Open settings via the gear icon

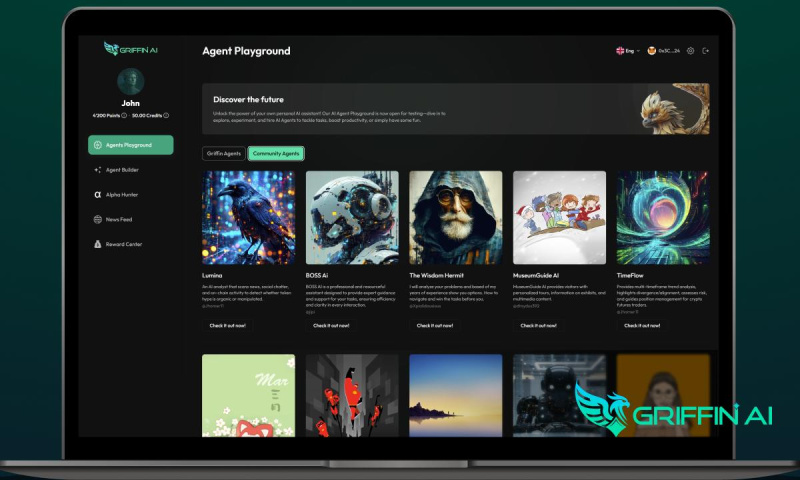coord(690,50)
